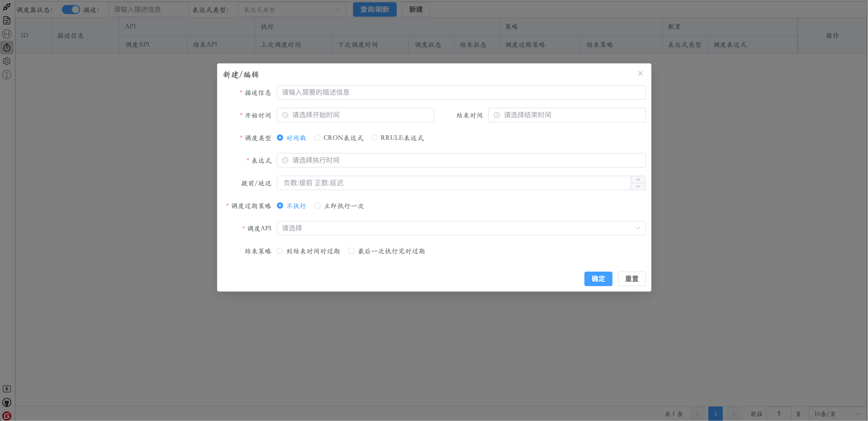
Task: Open the document page sidebar icon
Action: tap(7, 21)
